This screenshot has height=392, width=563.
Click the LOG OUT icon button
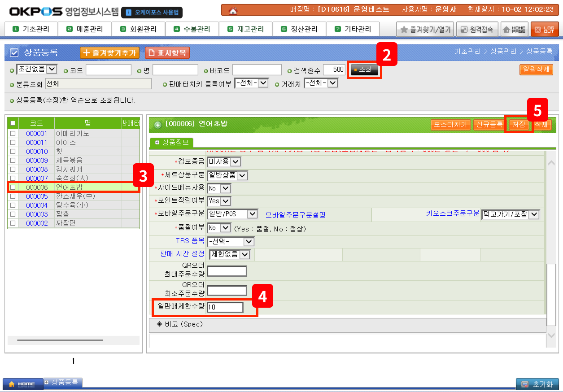pyautogui.click(x=545, y=30)
